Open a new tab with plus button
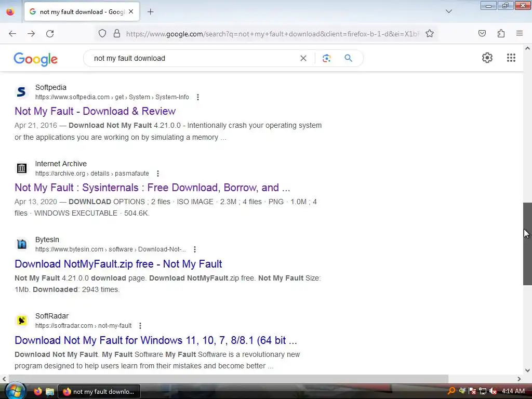 (150, 12)
